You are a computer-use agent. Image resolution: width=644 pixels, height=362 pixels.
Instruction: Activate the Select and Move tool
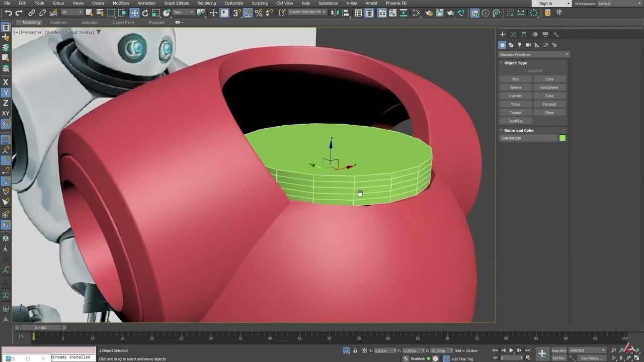(x=134, y=13)
